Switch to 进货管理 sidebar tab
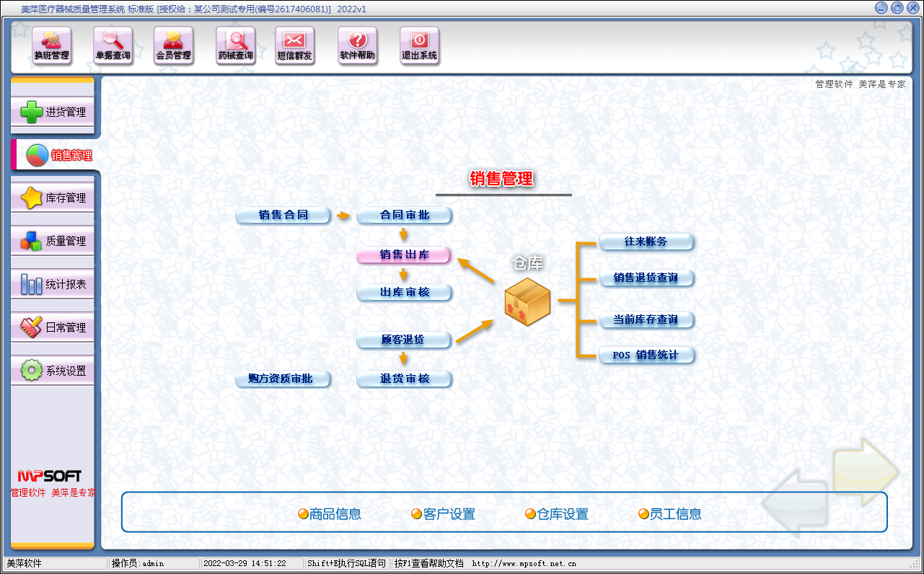This screenshot has height=574, width=924. point(53,112)
